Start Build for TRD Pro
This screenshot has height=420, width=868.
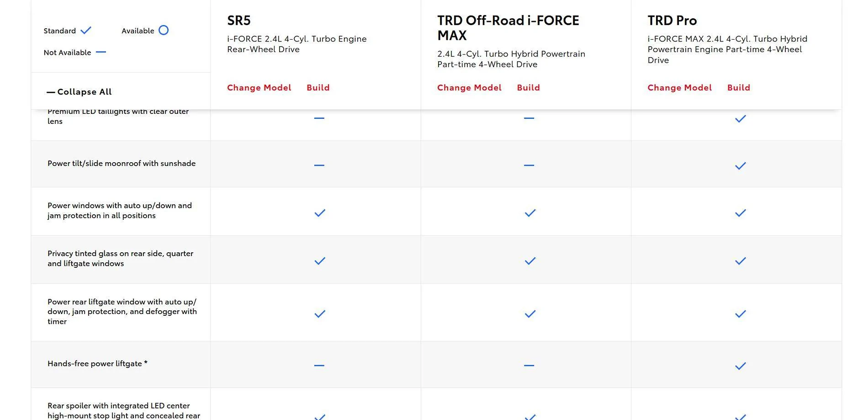click(x=738, y=88)
